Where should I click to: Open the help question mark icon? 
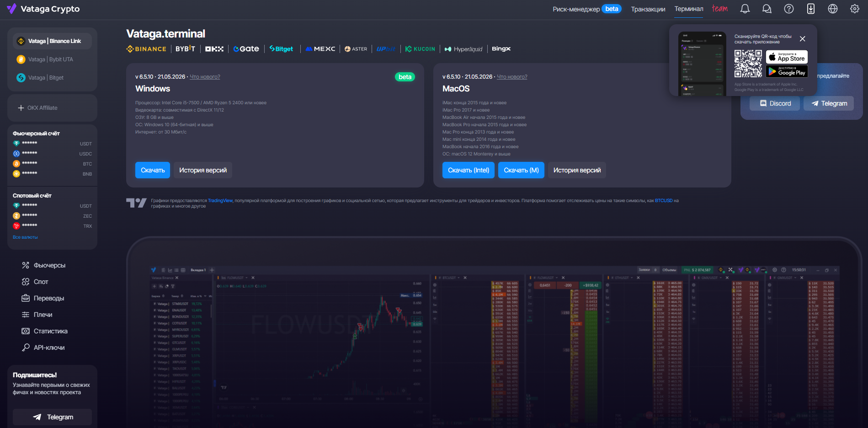pos(789,9)
